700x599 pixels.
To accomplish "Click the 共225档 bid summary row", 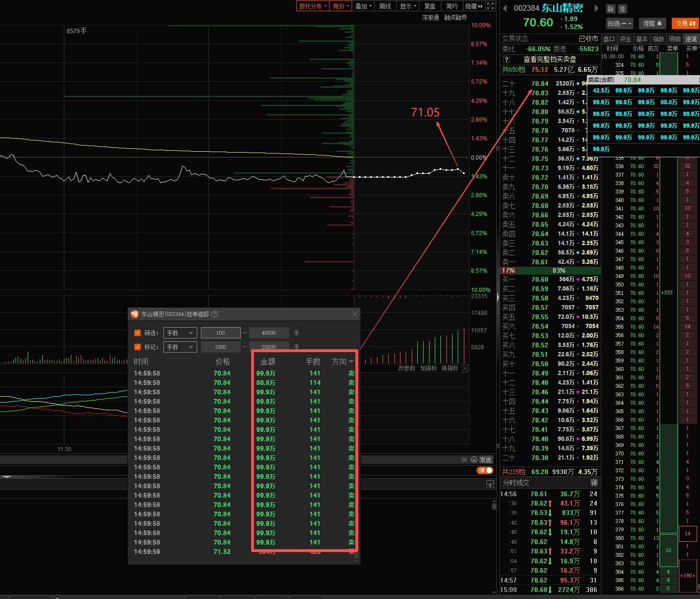I will point(550,472).
